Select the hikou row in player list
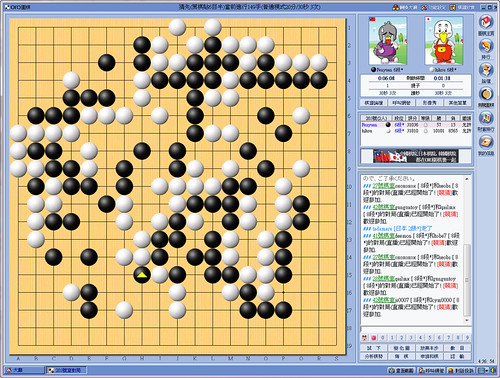The width and height of the screenshot is (500, 378). point(416,131)
